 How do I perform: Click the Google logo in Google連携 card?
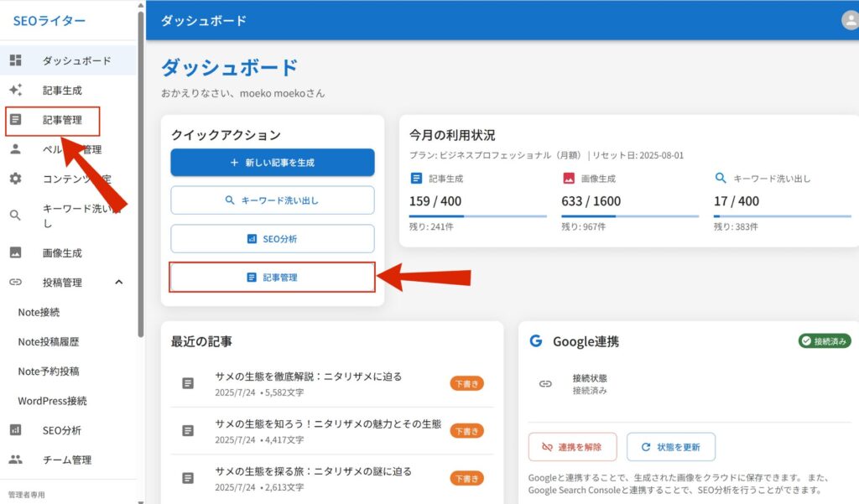(x=536, y=341)
